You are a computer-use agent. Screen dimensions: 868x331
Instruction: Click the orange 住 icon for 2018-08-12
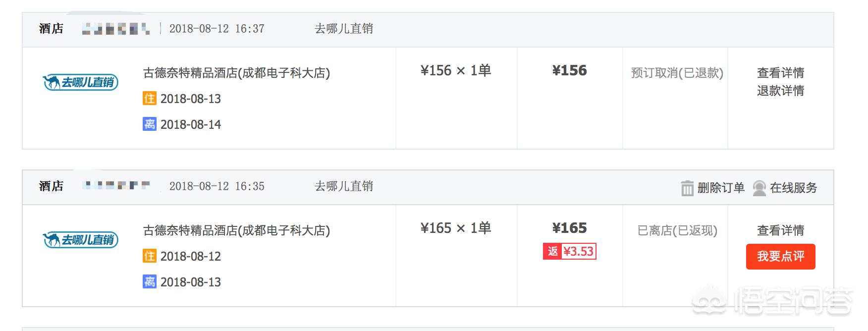(149, 256)
